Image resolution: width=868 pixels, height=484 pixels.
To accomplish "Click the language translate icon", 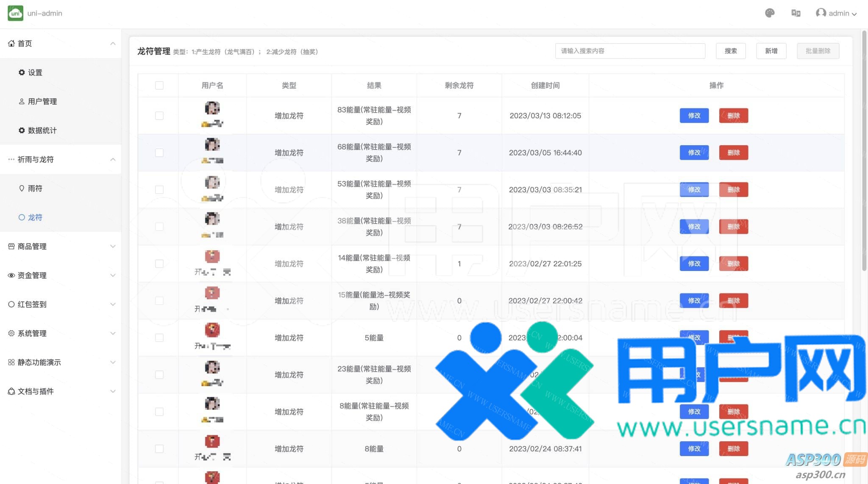I will point(796,13).
